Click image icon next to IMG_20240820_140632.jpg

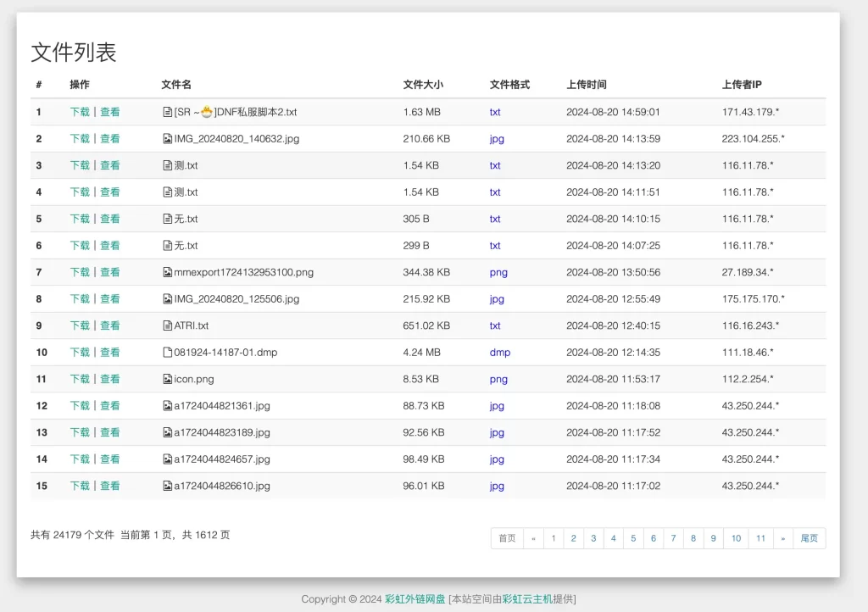(167, 139)
